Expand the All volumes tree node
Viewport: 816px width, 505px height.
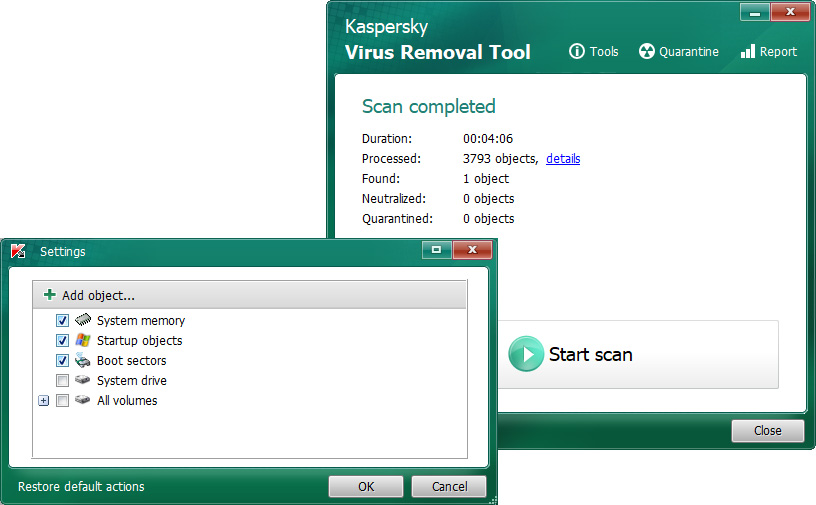[x=44, y=400]
